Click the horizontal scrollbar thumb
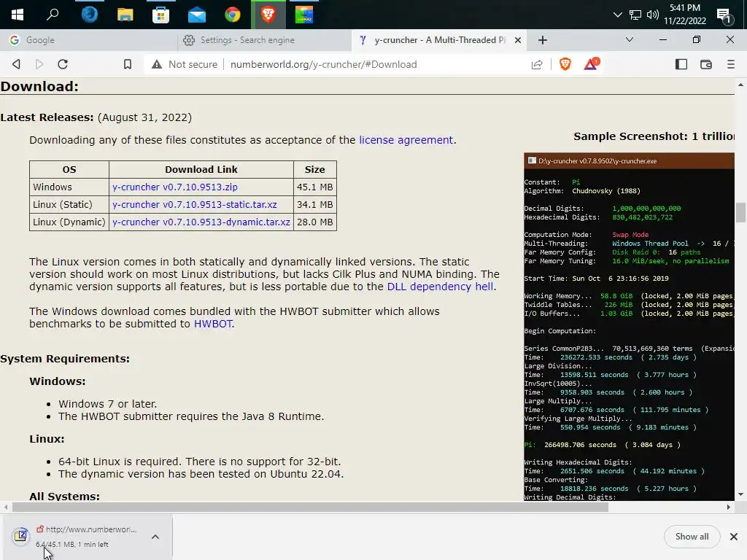747x560 pixels. pos(310,507)
